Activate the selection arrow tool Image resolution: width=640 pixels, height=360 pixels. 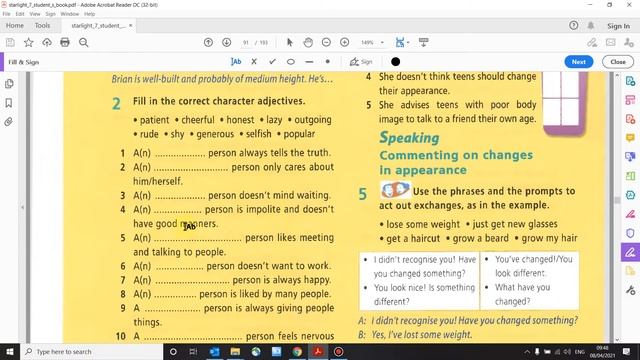[290, 42]
